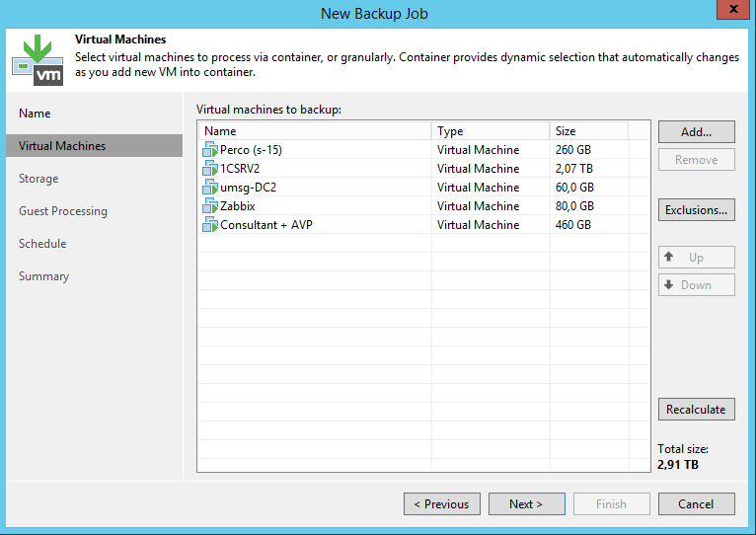The image size is (756, 535).
Task: Switch to Guest Processing step
Action: [x=63, y=211]
